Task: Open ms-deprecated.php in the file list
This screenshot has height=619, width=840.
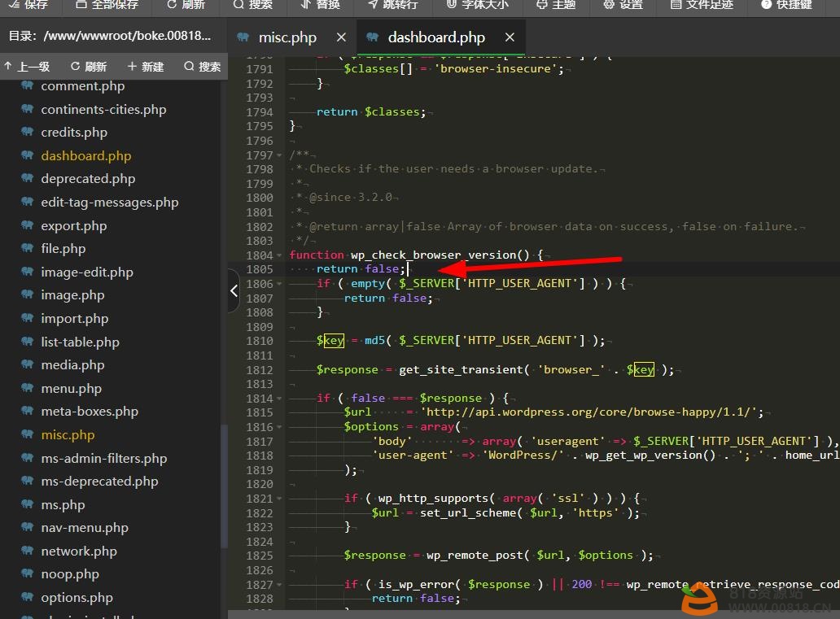Action: coord(99,482)
